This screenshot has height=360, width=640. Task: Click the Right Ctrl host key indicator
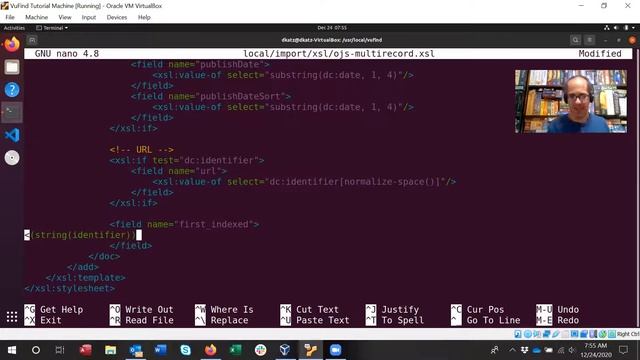pyautogui.click(x=628, y=334)
